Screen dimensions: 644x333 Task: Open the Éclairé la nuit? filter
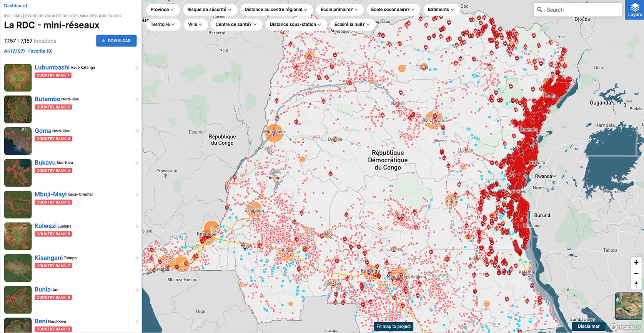coord(352,24)
